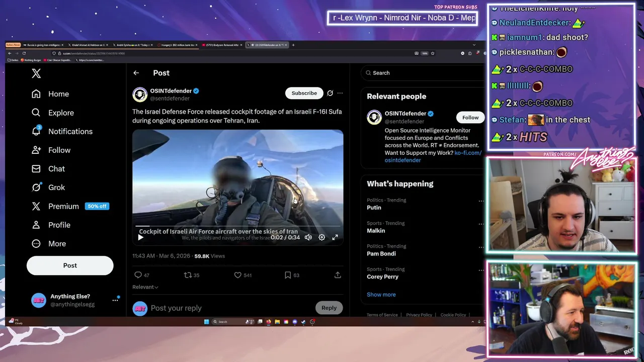Switch to the Bodycam Released browser tab
Image resolution: width=644 pixels, height=362 pixels.
pos(222,45)
